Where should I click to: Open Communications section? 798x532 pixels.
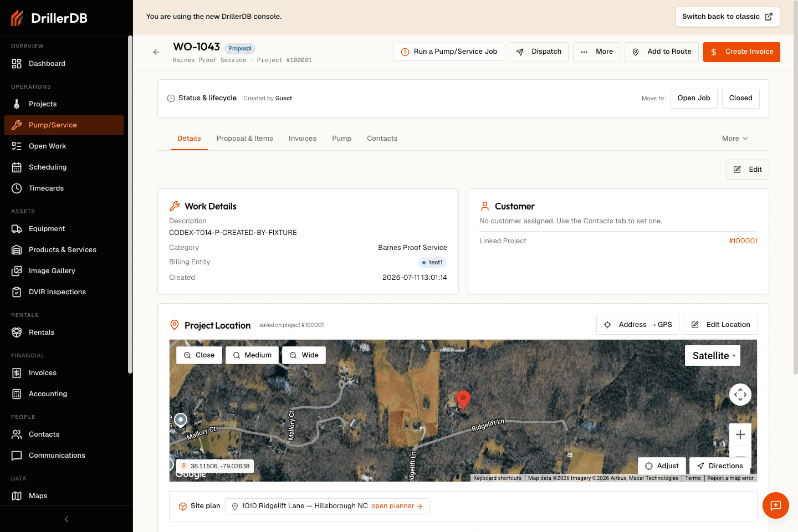pyautogui.click(x=64, y=456)
